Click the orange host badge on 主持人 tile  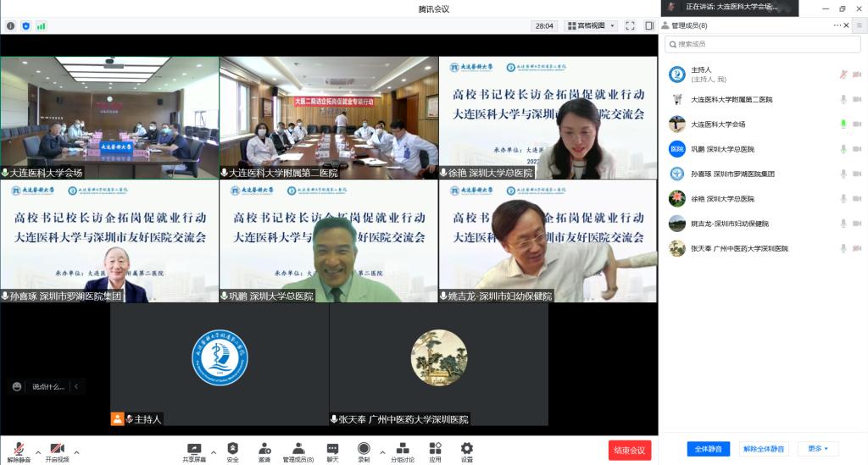(x=117, y=418)
